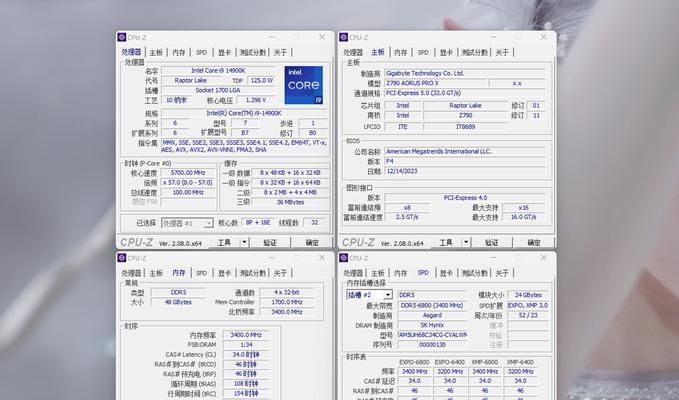Click 工具 button in mainboard window
This screenshot has height=400, width=679.
pos(446,242)
